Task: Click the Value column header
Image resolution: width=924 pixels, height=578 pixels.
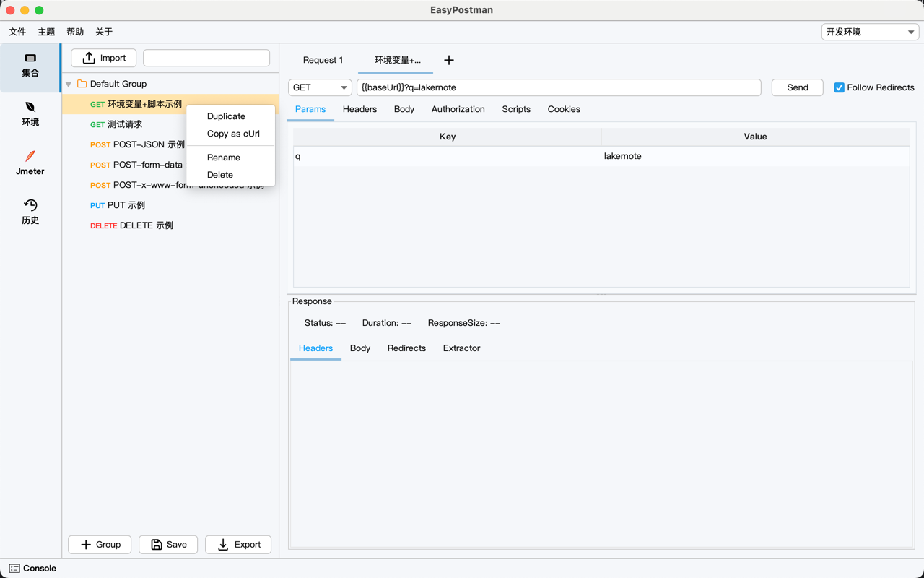Action: pos(756,137)
